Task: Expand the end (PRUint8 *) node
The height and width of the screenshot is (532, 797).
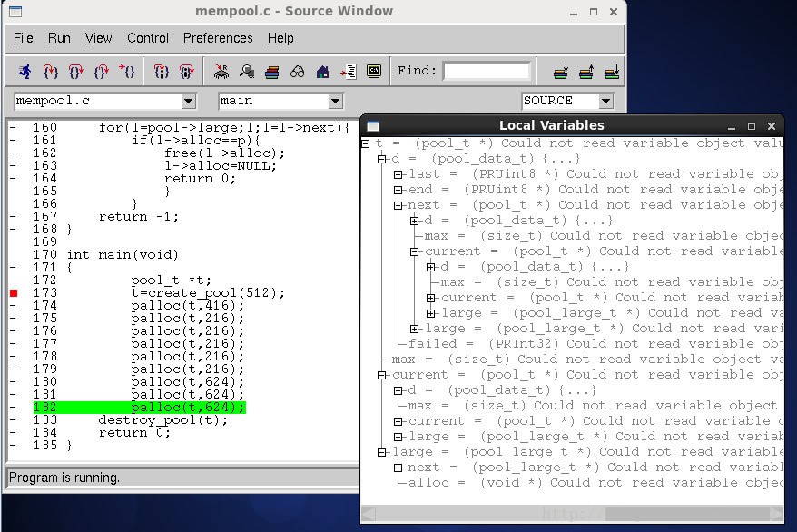Action: coord(398,190)
